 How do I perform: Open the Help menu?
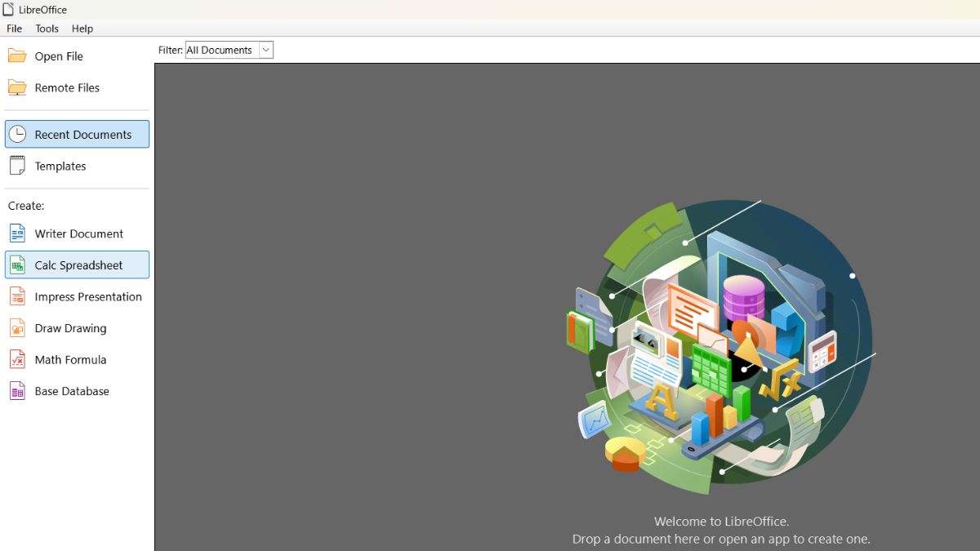click(x=82, y=29)
